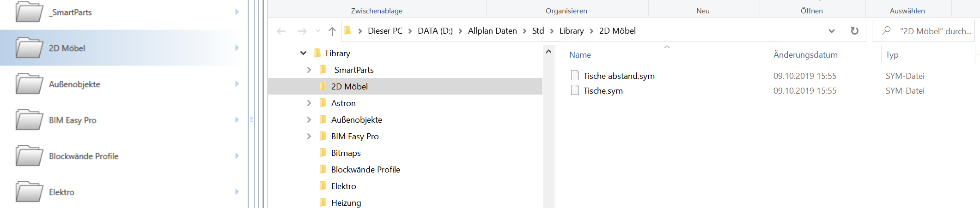Refresh the 2D Möbel folder view
This screenshot has width=980, height=208.
point(855,31)
